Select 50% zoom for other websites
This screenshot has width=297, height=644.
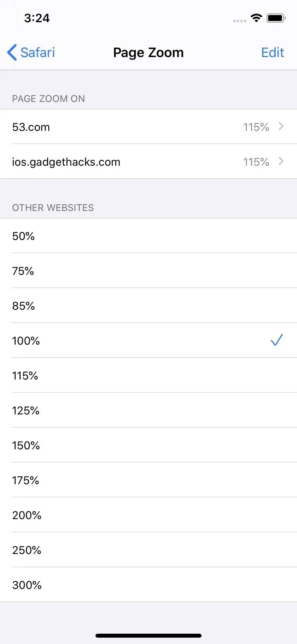coord(148,236)
